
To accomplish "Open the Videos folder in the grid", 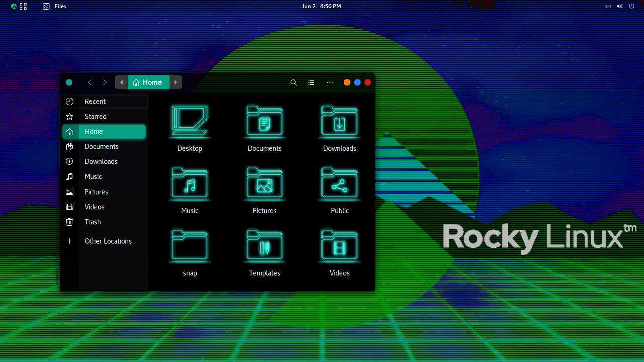I will click(340, 246).
